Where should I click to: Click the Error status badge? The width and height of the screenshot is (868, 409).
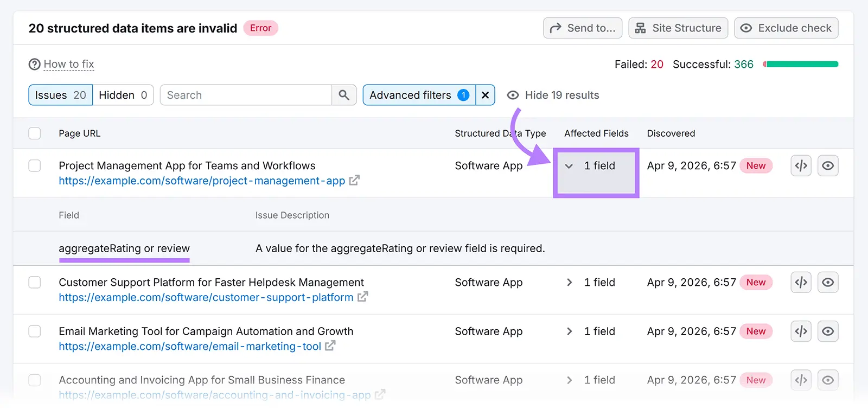pos(260,28)
